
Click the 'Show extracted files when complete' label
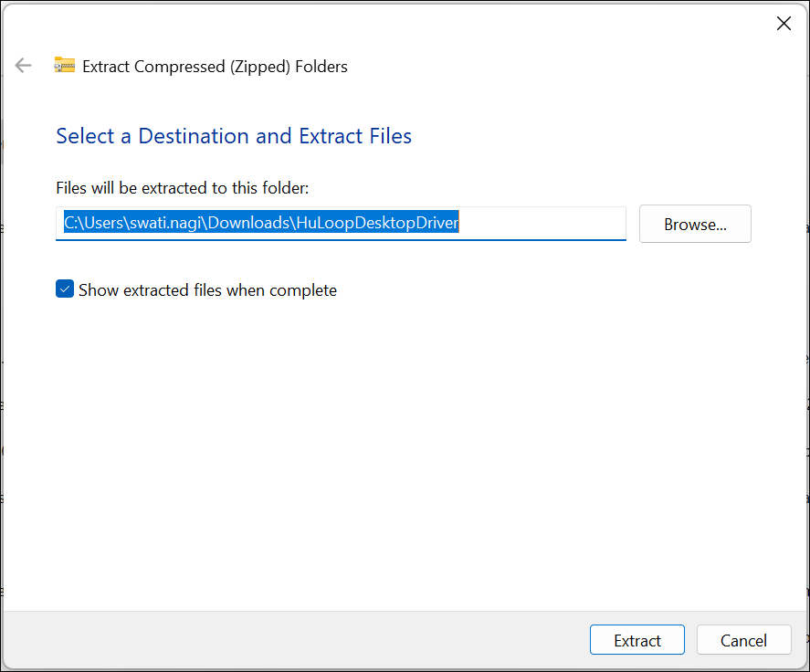tap(207, 290)
